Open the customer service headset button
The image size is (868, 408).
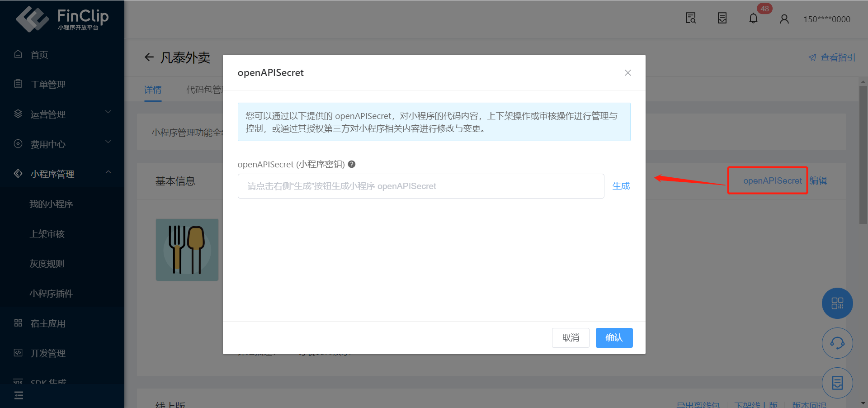pyautogui.click(x=837, y=343)
